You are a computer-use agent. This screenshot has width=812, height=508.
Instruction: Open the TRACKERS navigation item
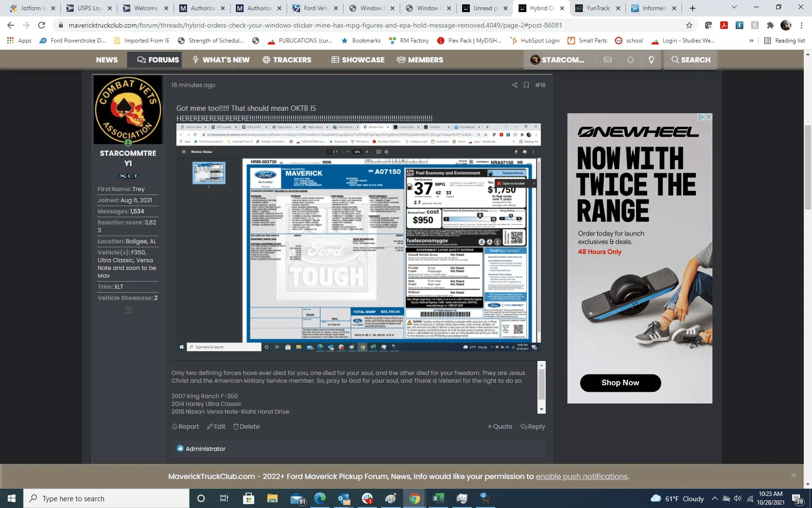pos(287,60)
